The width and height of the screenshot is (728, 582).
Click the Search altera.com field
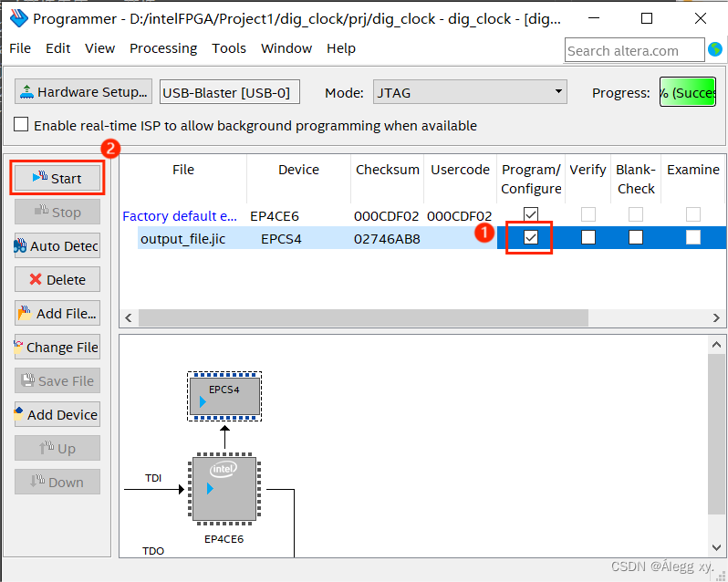click(634, 50)
